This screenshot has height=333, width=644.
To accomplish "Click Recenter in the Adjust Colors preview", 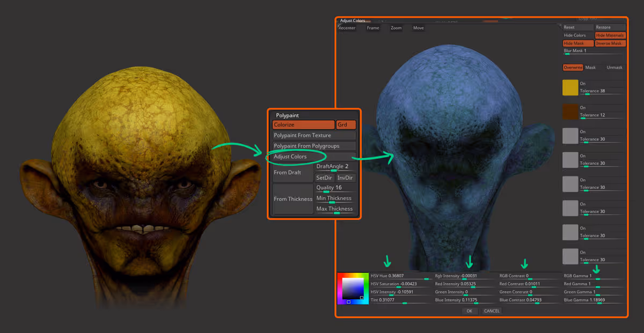I will [347, 28].
